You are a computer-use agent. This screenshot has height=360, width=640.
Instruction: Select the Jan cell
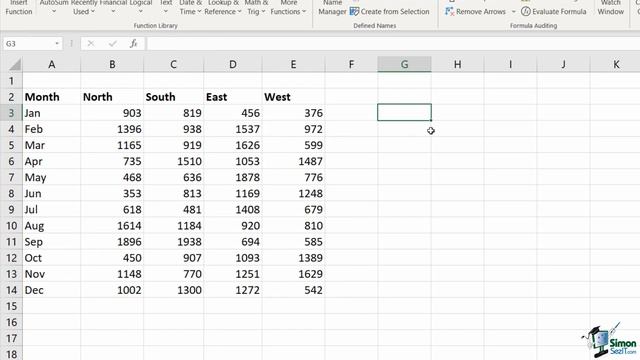click(x=51, y=113)
